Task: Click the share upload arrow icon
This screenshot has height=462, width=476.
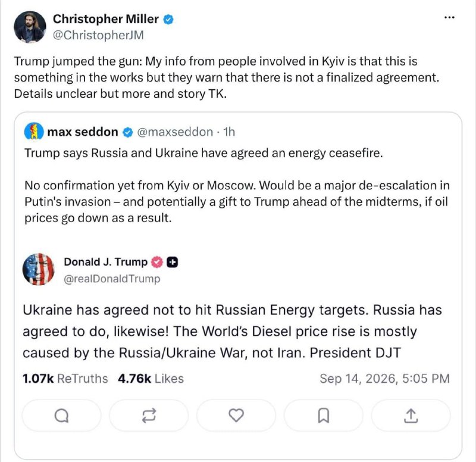Action: (411, 416)
